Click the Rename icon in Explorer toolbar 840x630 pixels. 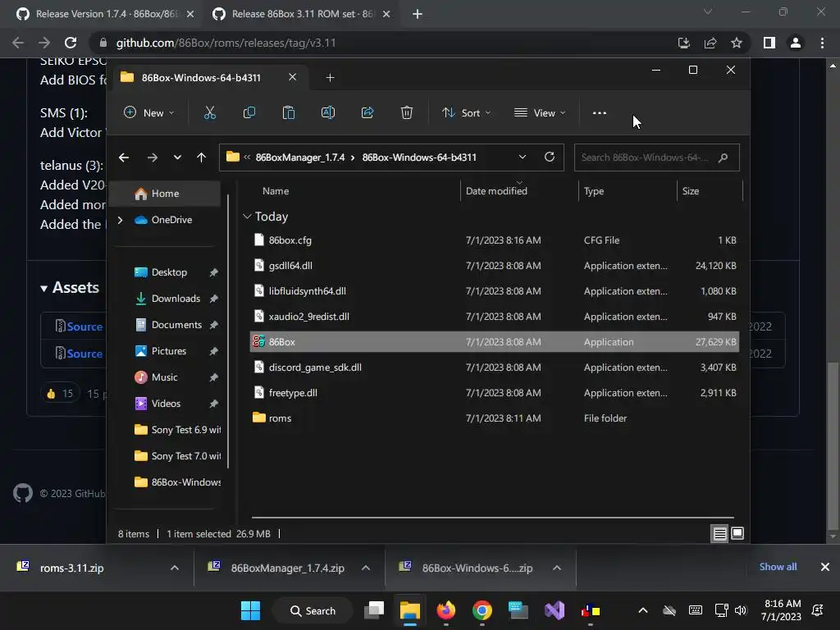[x=328, y=112]
